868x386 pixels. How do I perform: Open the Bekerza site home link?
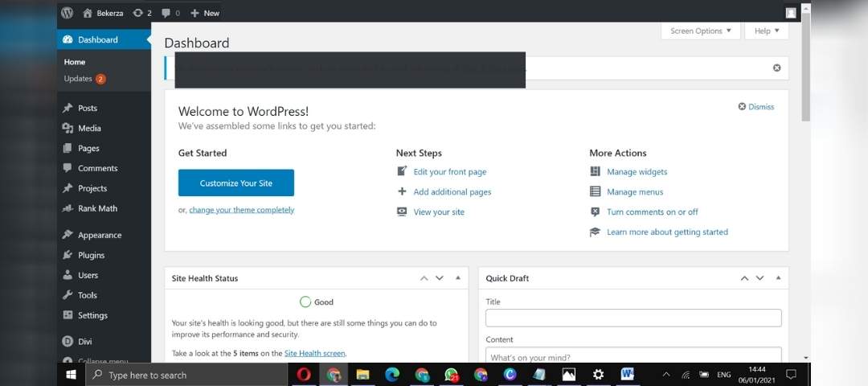tap(104, 13)
